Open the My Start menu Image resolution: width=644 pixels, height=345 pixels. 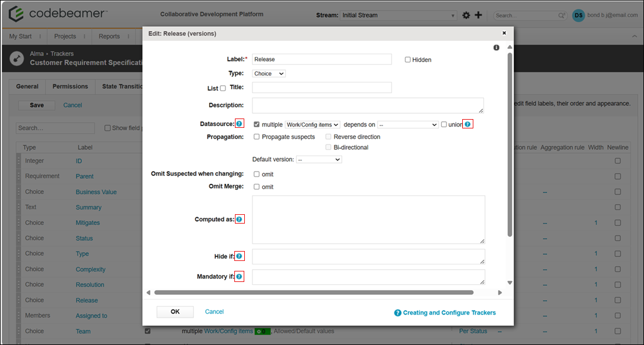coord(20,36)
